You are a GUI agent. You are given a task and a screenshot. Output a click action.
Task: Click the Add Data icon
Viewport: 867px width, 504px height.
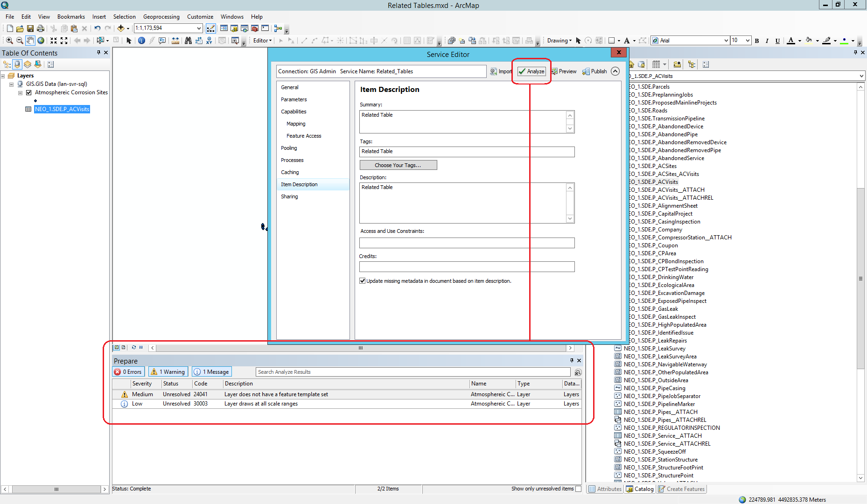pyautogui.click(x=121, y=28)
